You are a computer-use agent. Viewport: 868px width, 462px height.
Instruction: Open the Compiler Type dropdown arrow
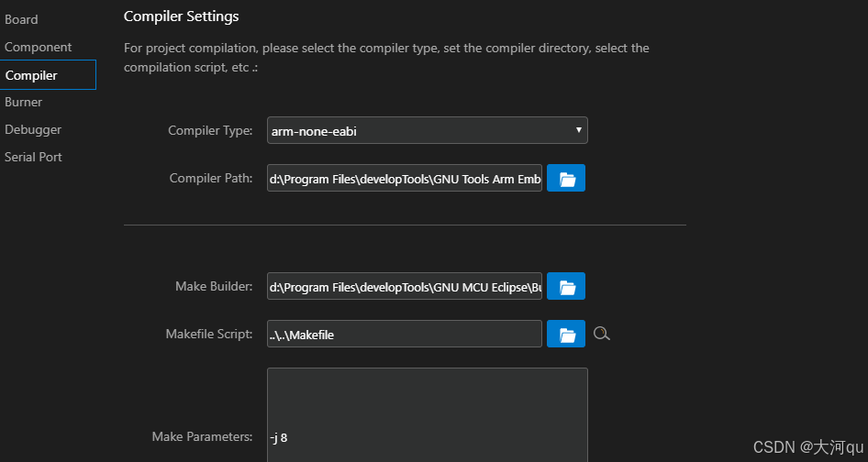(x=578, y=130)
